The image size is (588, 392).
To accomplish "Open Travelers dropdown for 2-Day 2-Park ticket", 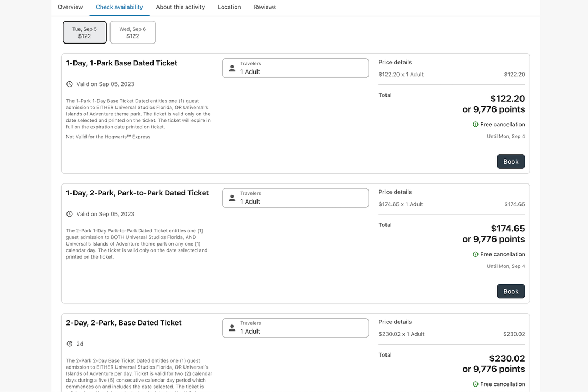I will tap(295, 328).
